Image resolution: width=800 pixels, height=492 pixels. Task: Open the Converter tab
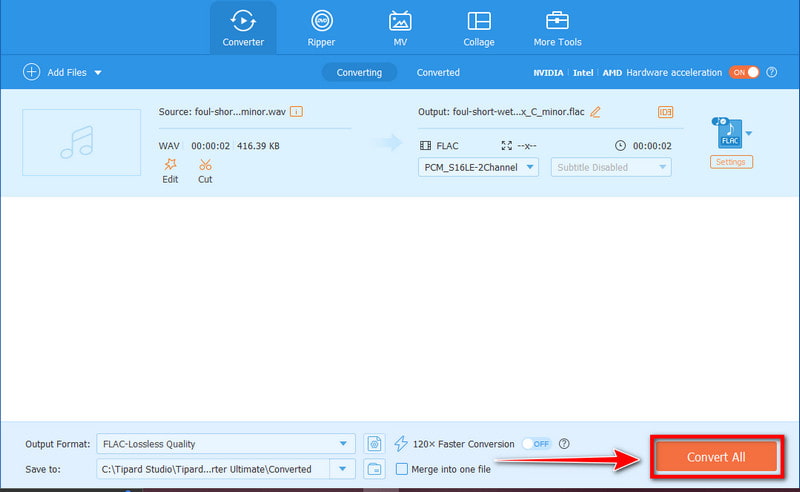pos(243,28)
